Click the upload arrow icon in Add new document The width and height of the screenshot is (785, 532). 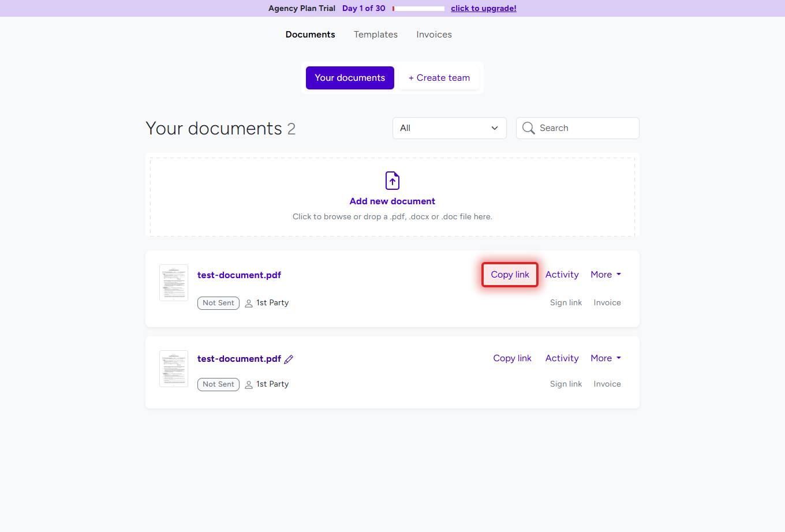392,181
